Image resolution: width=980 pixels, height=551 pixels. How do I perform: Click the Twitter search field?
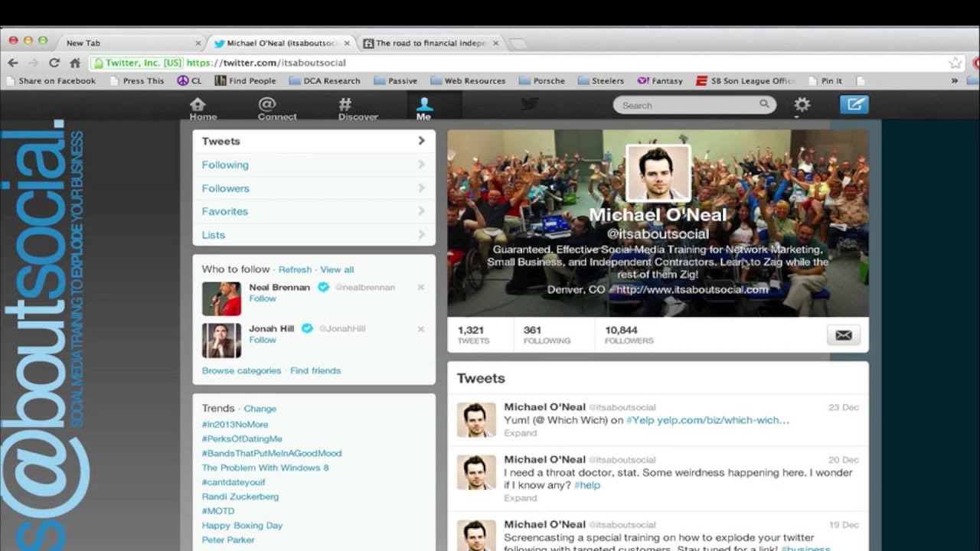694,105
